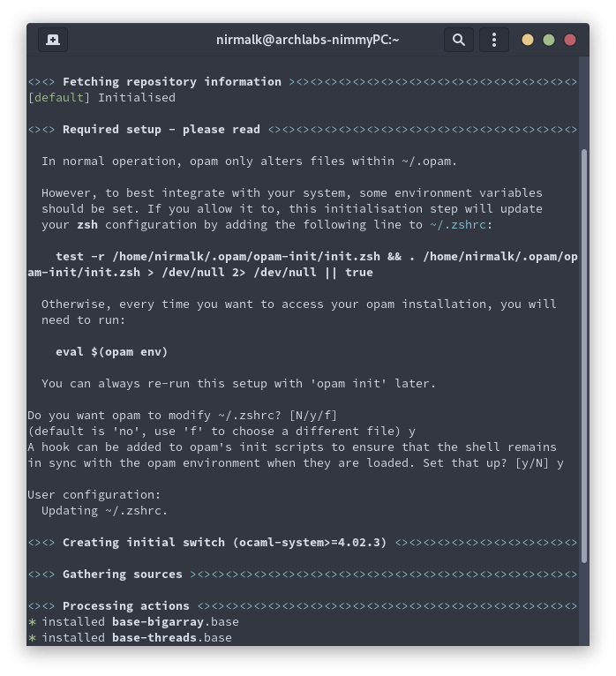The image size is (616, 676).
Task: Close the terminal with the red button
Action: tap(570, 40)
